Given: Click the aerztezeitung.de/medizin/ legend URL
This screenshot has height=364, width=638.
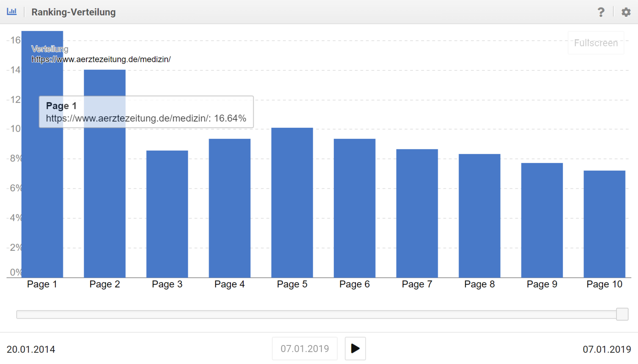Looking at the screenshot, I should point(101,59).
